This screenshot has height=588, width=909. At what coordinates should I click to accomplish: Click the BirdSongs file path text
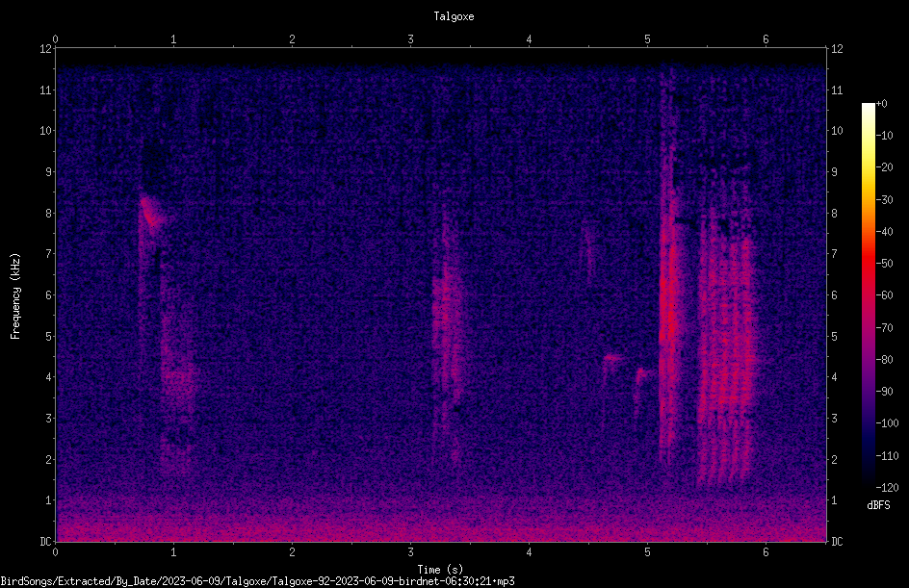coord(257,581)
